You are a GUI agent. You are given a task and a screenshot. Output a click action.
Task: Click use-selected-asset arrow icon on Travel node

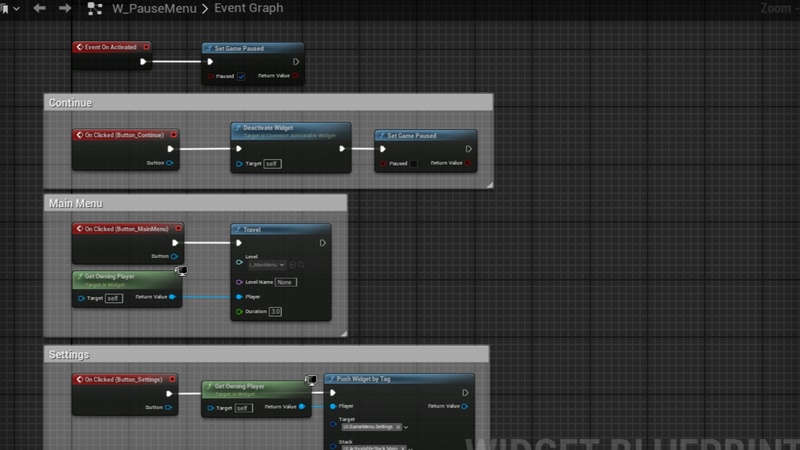(292, 265)
